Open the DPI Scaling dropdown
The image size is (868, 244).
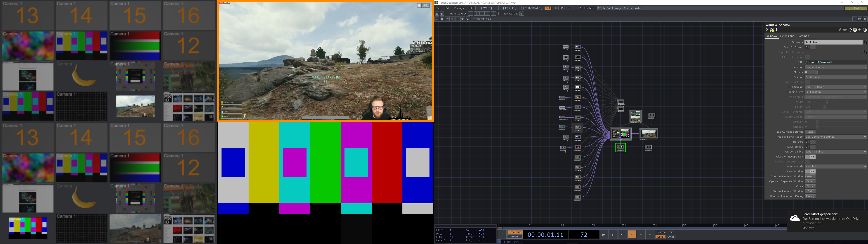836,87
